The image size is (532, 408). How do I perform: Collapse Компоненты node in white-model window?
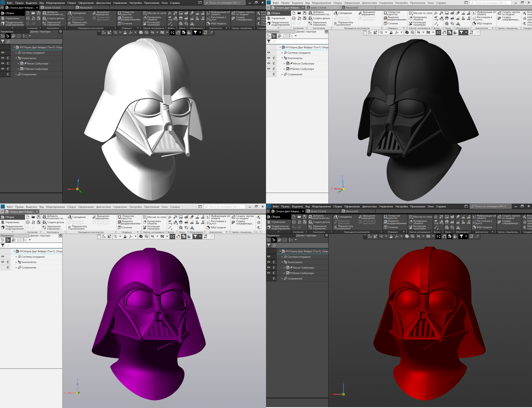click(16, 58)
